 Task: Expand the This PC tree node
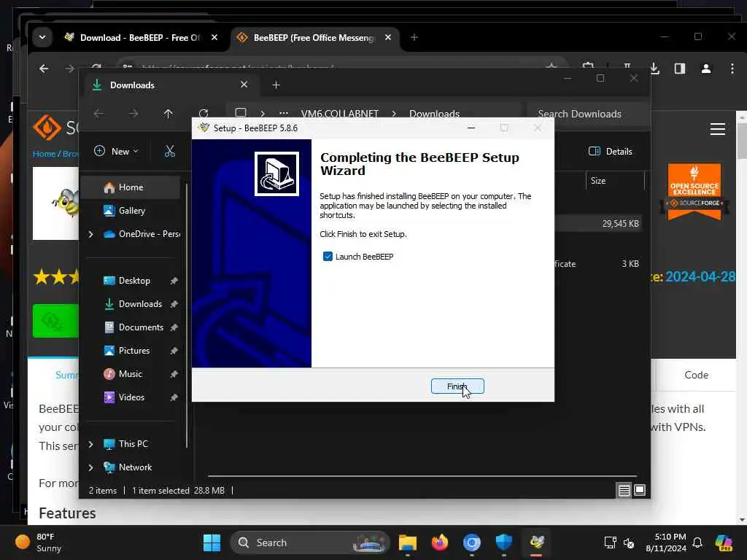point(90,444)
